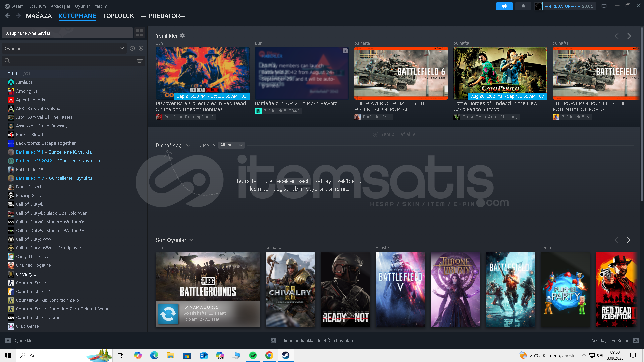Show hidden system tray icons
Image resolution: width=644 pixels, height=362 pixels.
tap(584, 355)
